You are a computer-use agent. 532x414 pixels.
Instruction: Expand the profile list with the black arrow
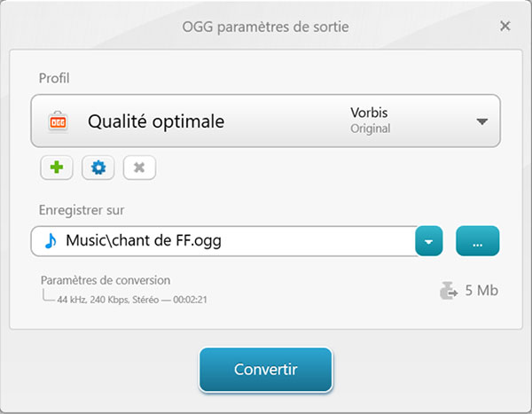tap(482, 121)
